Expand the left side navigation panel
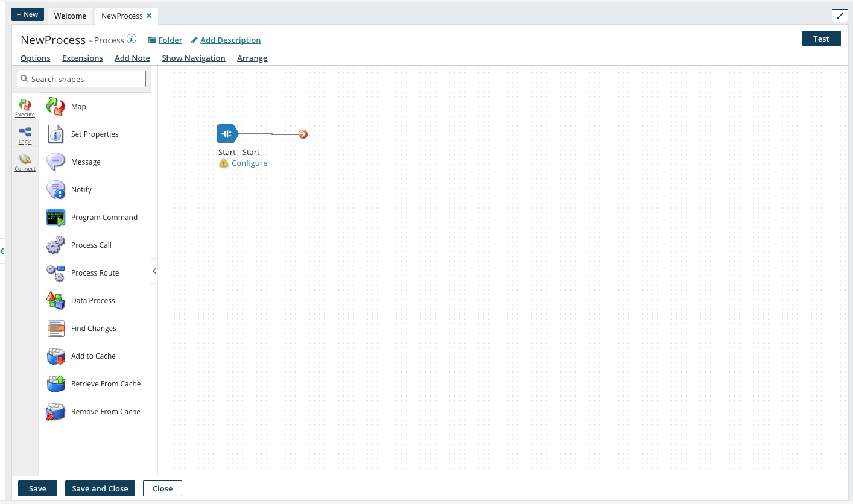The image size is (853, 504). pyautogui.click(x=2, y=251)
